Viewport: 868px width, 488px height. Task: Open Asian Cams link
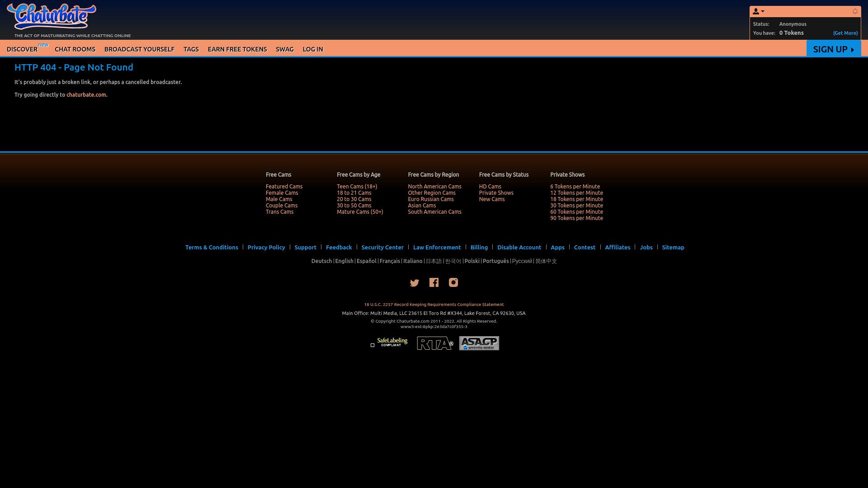tap(422, 206)
